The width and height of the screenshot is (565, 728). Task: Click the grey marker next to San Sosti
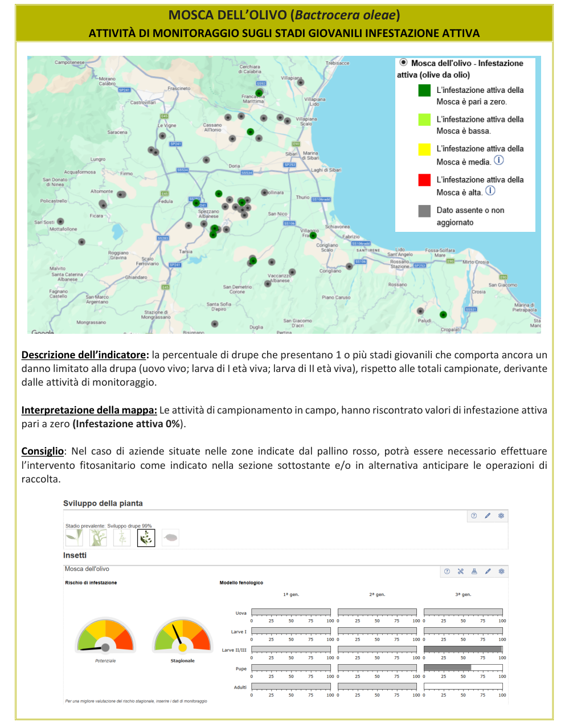[60, 221]
